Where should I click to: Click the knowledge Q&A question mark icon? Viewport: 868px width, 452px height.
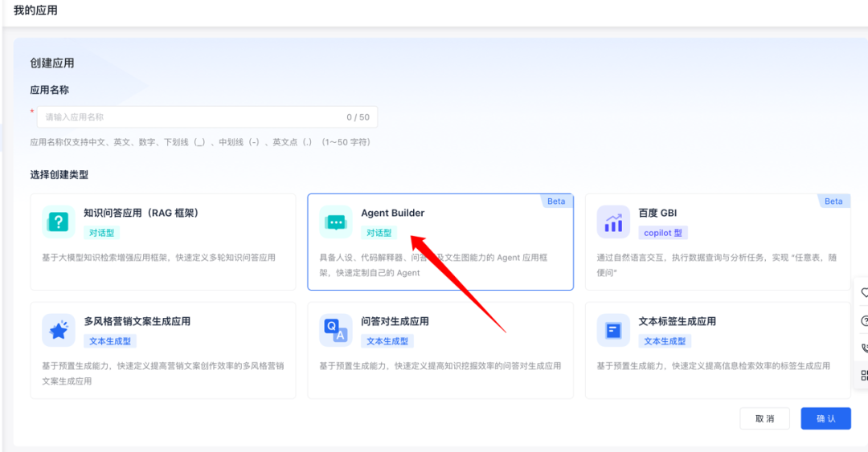(x=58, y=222)
